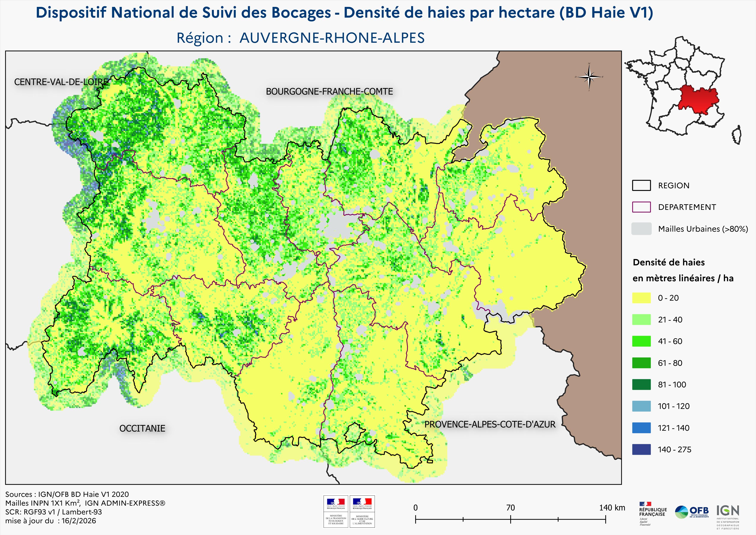Click the grey Mailles Urbaines legend swatch
Viewport: 756px width, 535px height.
click(641, 229)
